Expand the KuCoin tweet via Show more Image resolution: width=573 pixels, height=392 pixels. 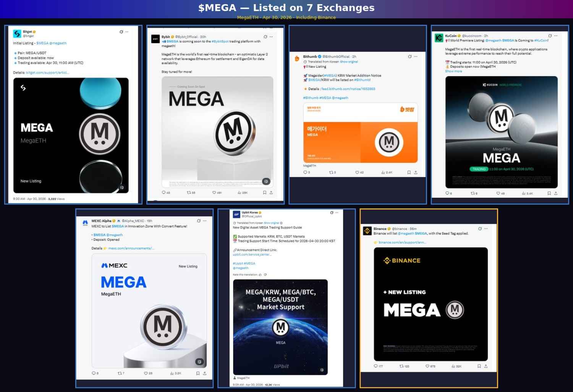click(x=453, y=71)
